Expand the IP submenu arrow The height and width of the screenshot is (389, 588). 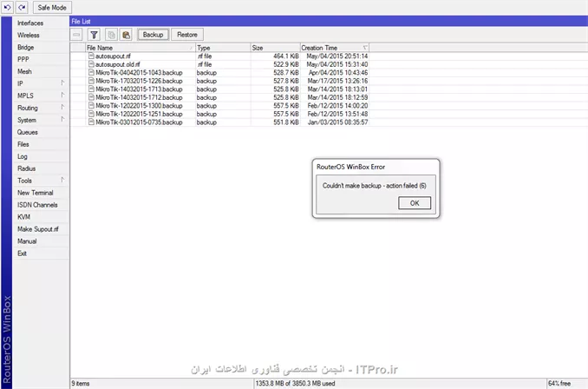(x=63, y=83)
